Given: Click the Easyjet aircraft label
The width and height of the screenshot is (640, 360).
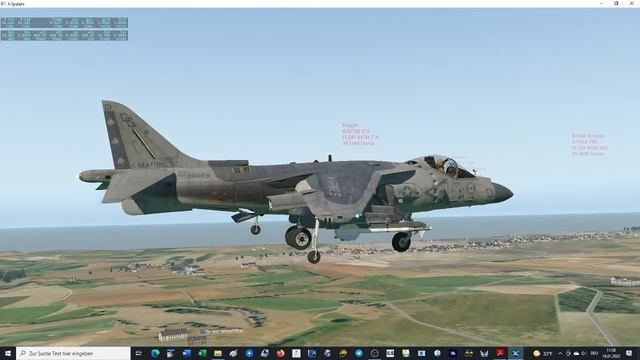Looking at the screenshot, I should click(360, 134).
